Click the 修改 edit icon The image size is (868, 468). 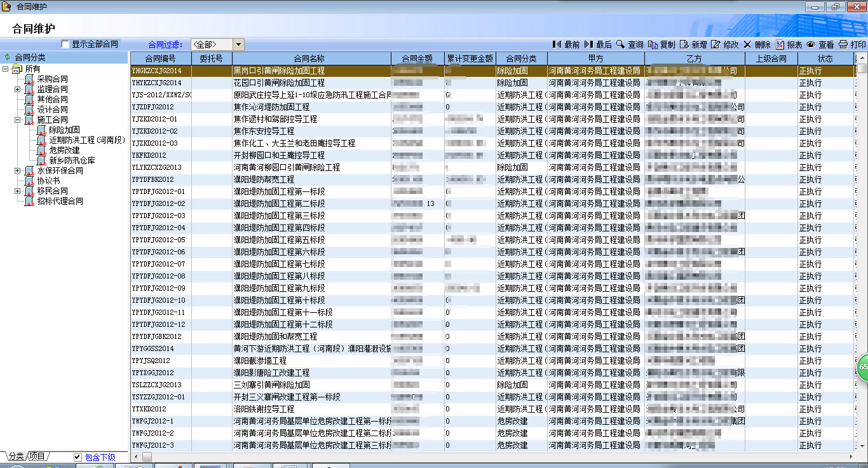tap(715, 45)
